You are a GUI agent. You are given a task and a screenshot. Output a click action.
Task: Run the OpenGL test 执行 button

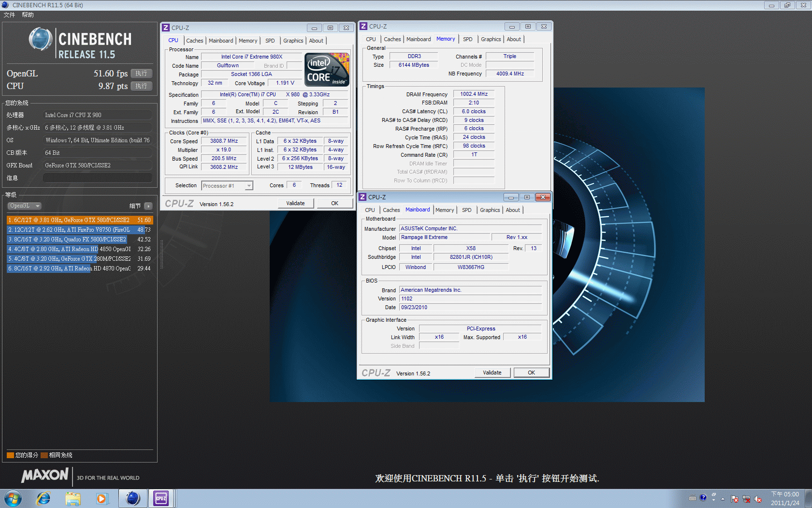141,74
